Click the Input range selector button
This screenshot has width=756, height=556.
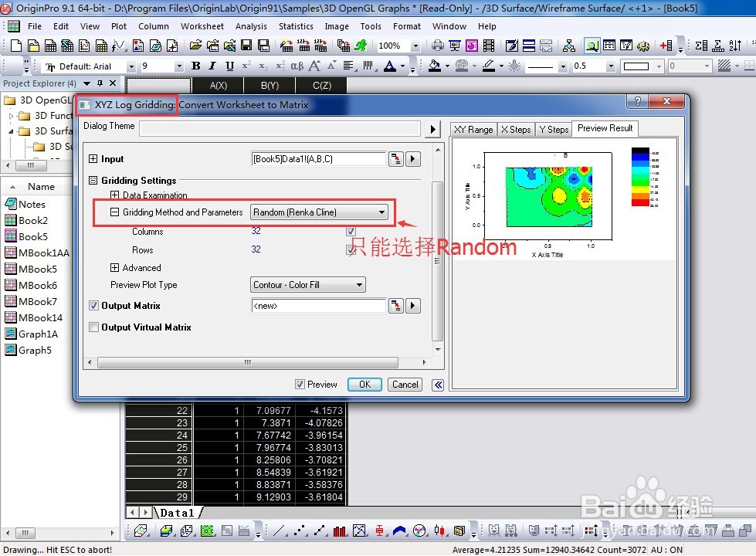[x=396, y=158]
